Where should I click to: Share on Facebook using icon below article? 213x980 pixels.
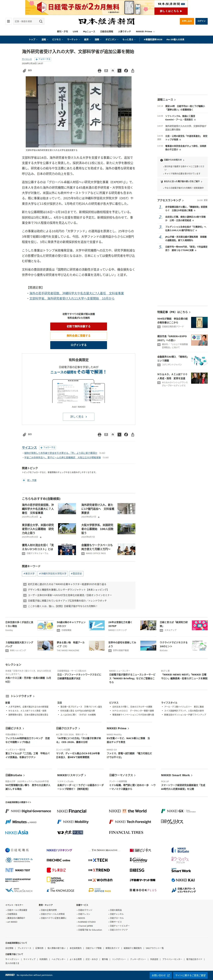point(126,434)
